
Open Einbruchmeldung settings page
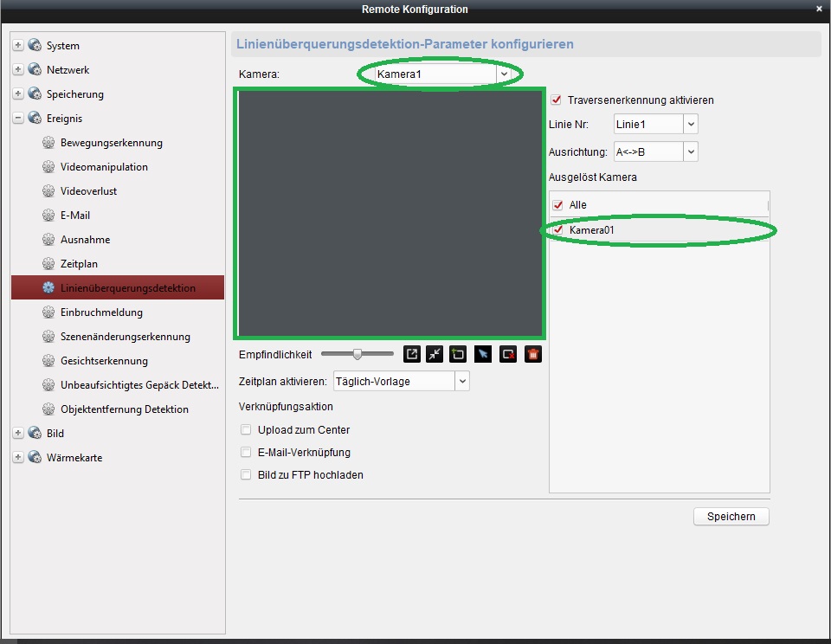(x=101, y=312)
